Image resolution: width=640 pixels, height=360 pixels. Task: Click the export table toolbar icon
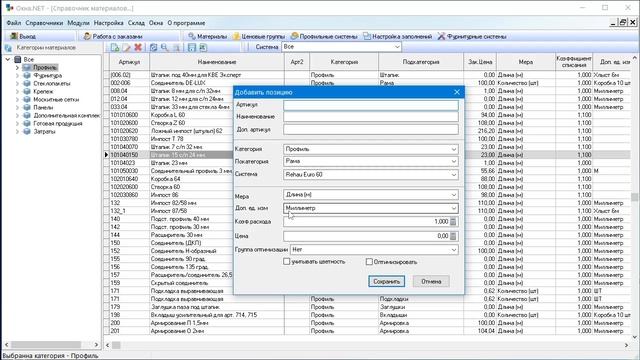[x=203, y=47]
